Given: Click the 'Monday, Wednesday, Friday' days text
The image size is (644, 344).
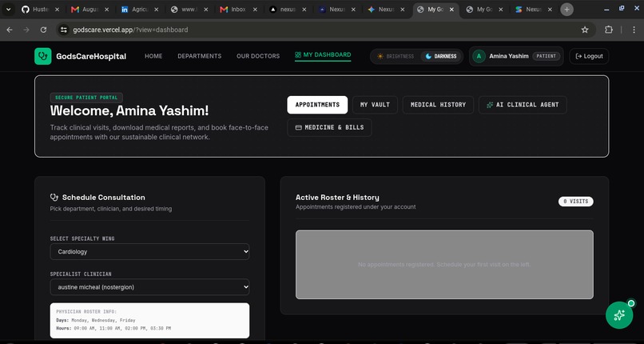Looking at the screenshot, I should [x=103, y=320].
